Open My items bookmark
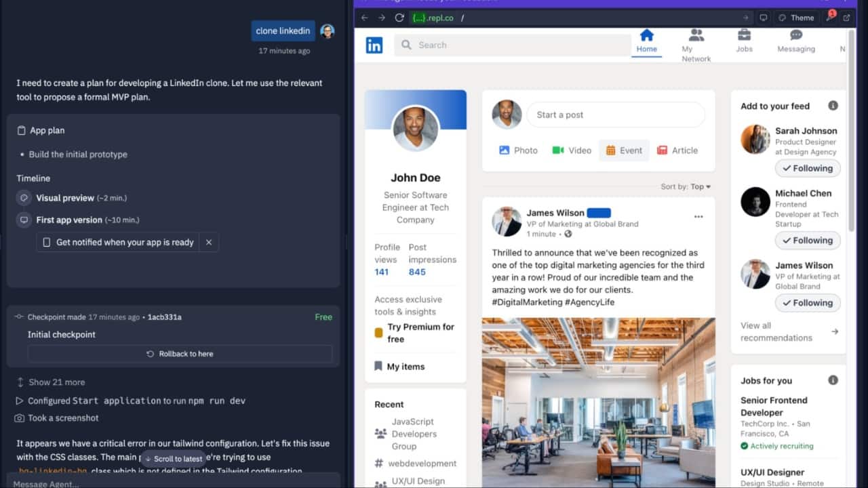 click(399, 367)
